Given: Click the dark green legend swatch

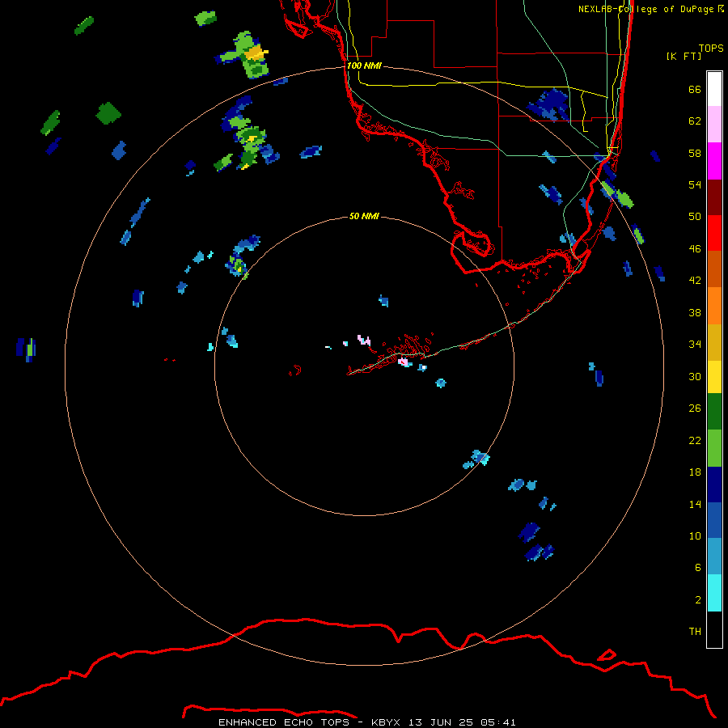Looking at the screenshot, I should click(x=714, y=412).
